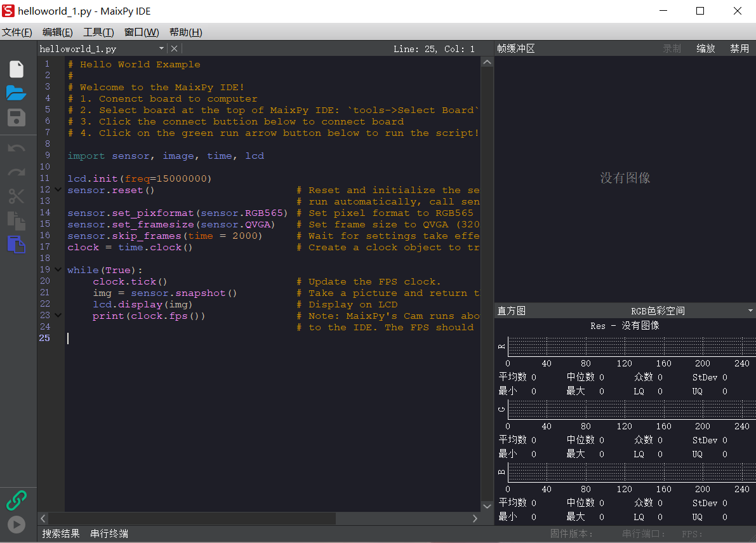
Task: Create a new file with the New File icon
Action: point(17,69)
